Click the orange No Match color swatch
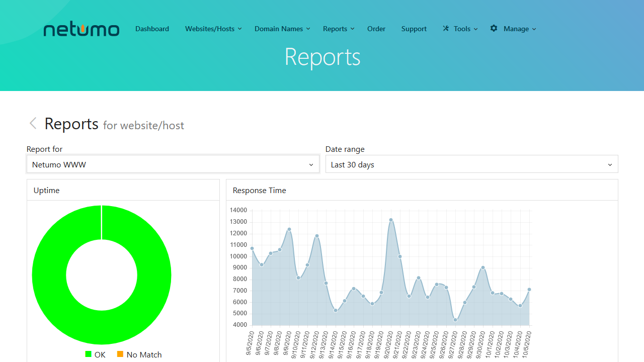644x362 pixels. tap(120, 354)
